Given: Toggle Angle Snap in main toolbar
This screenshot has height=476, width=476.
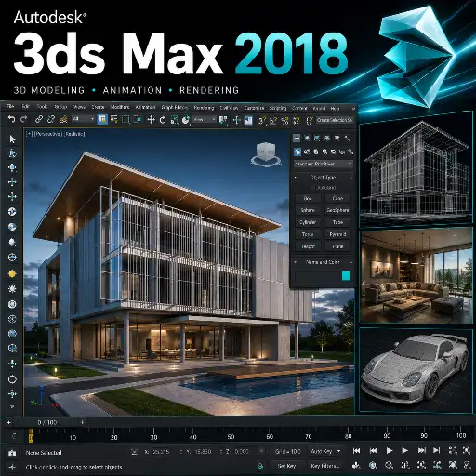Looking at the screenshot, I should tap(273, 120).
